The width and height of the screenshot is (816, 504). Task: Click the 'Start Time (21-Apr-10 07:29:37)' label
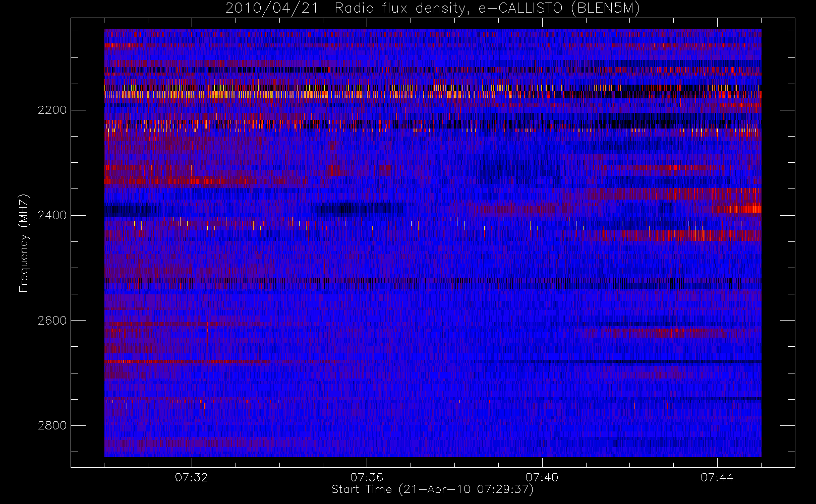(432, 489)
